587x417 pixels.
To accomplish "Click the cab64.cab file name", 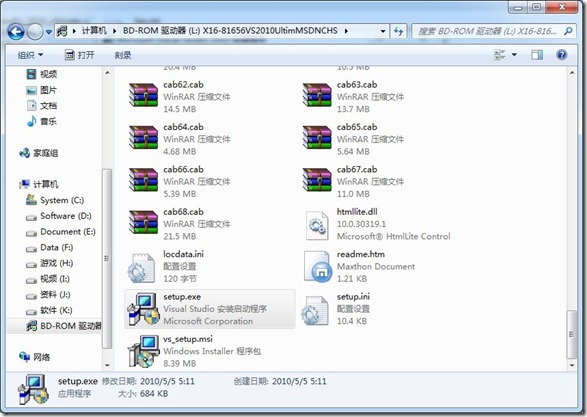I will pyautogui.click(x=183, y=127).
